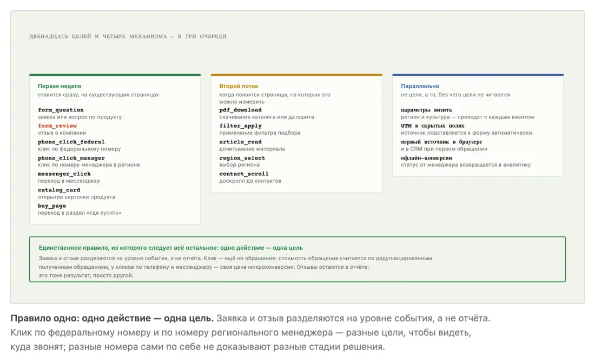Click the "офлайн-конверсии" item
Screen dimensions: 595x364
tap(427, 158)
